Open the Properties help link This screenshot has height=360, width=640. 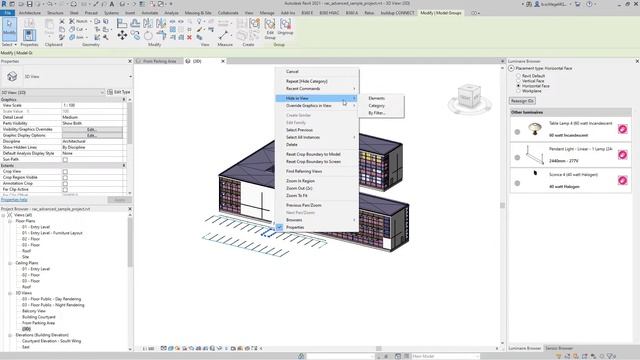[14, 200]
